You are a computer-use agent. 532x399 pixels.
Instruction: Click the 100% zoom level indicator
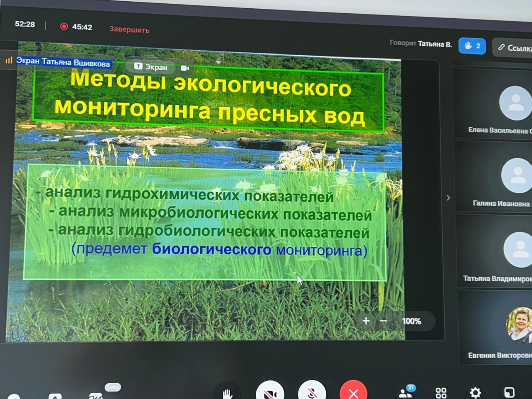click(x=411, y=321)
